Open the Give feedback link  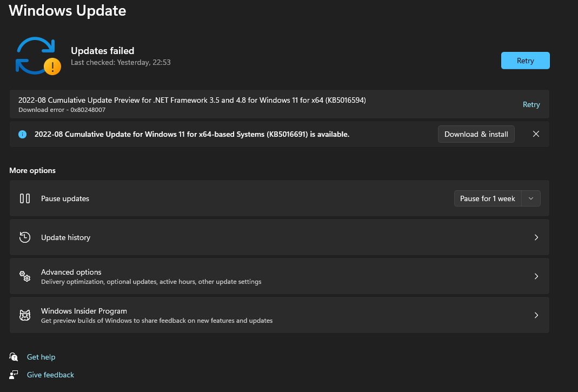click(50, 375)
